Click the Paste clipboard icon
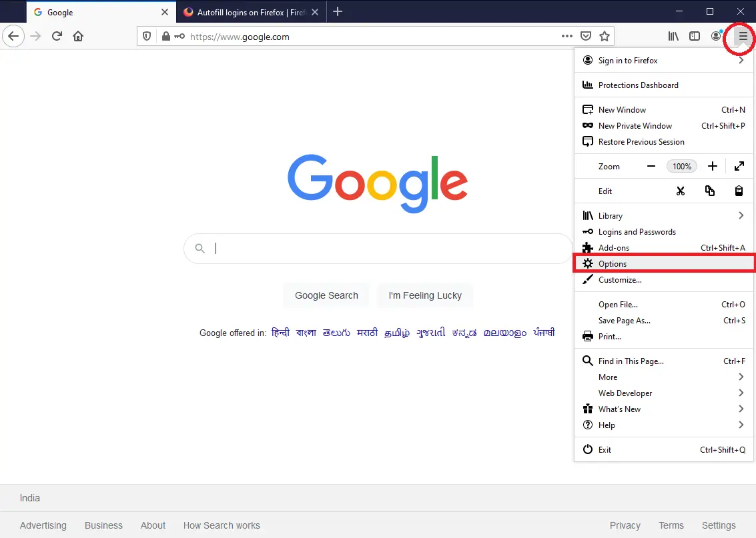This screenshot has width=756, height=538. (739, 191)
